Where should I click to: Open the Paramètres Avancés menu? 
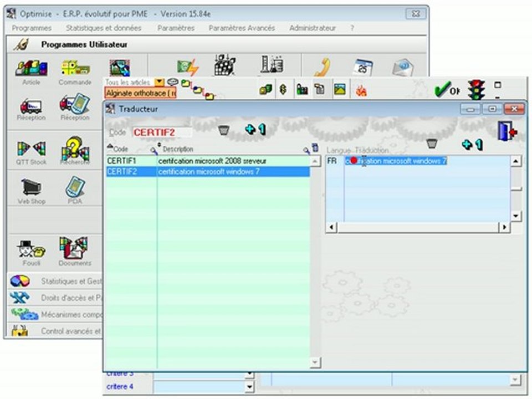[x=242, y=28]
